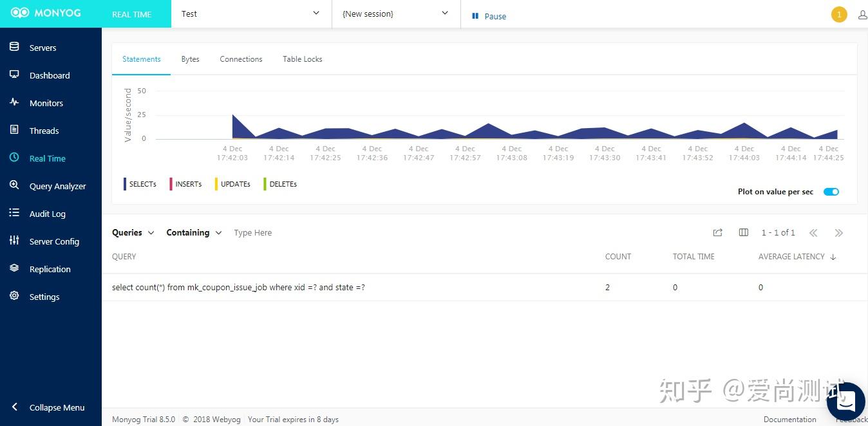Pause the real-time monitoring
Viewport: 868px width, 426px height.
click(488, 15)
